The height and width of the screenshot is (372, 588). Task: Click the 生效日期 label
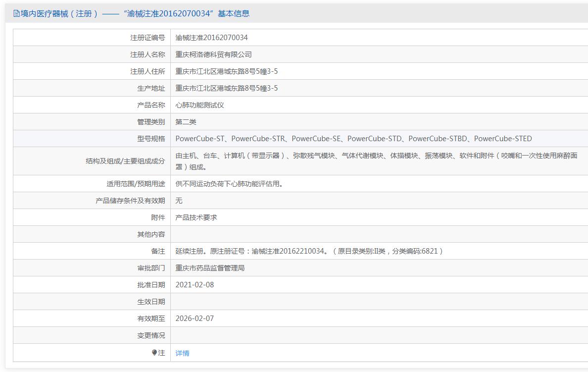point(151,302)
